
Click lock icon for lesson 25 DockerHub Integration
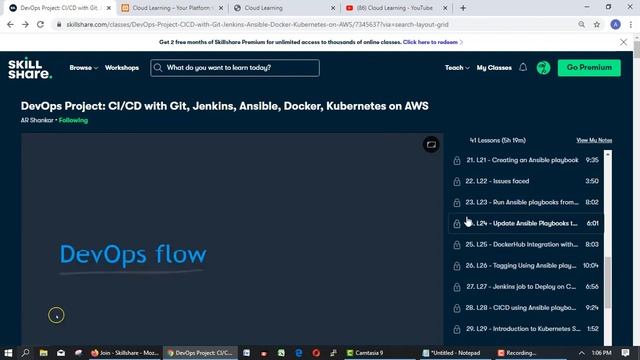pyautogui.click(x=457, y=245)
